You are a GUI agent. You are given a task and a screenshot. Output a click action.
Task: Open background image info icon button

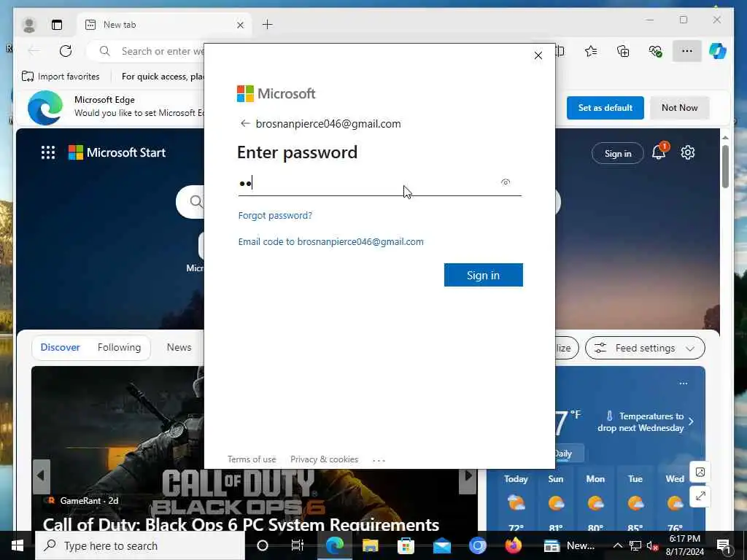tap(700, 472)
